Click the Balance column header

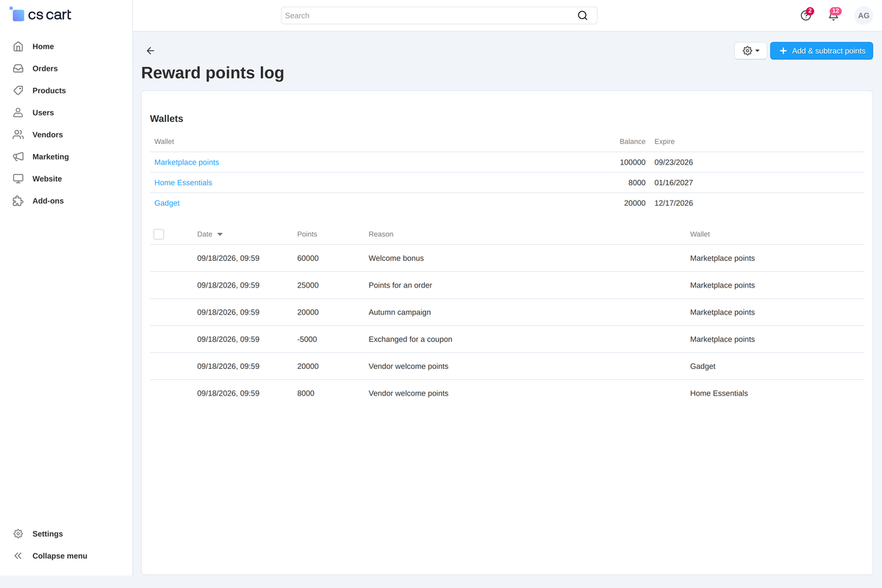(632, 142)
